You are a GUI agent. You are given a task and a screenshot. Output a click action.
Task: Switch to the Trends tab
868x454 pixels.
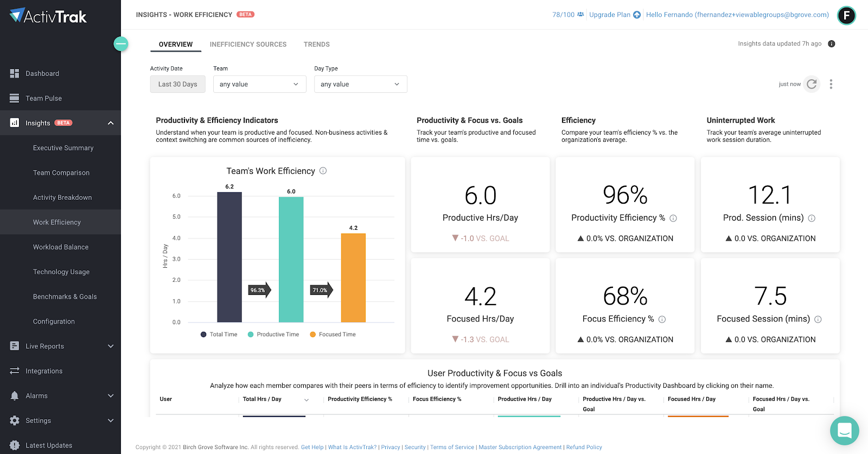pyautogui.click(x=317, y=45)
